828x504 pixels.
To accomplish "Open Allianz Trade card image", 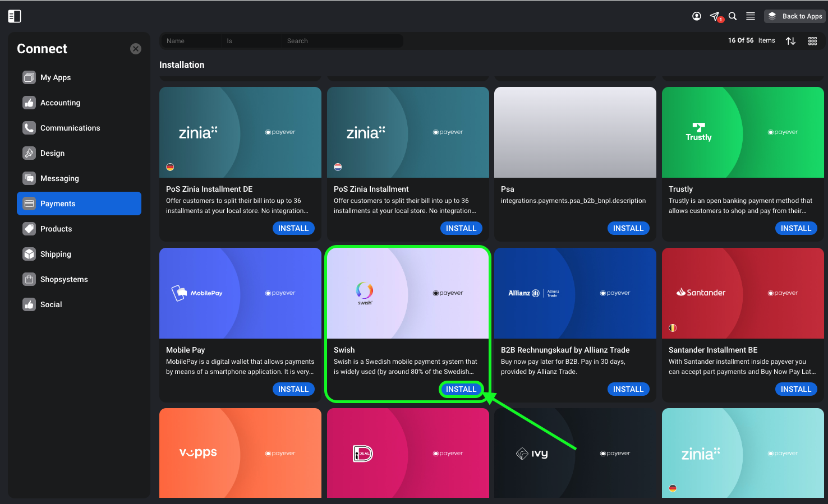I will click(575, 293).
